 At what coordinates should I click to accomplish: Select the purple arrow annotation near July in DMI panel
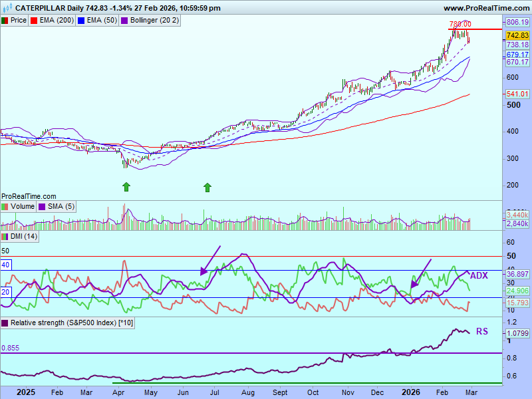pos(210,260)
